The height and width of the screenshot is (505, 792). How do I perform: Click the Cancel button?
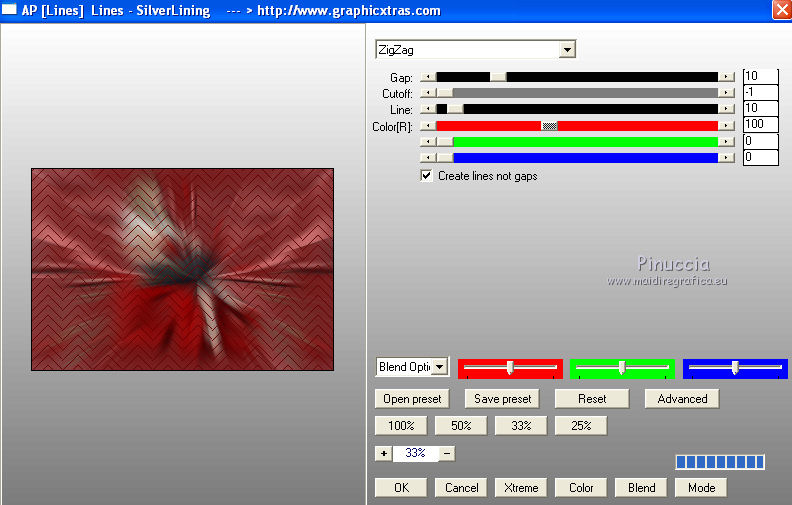461,488
